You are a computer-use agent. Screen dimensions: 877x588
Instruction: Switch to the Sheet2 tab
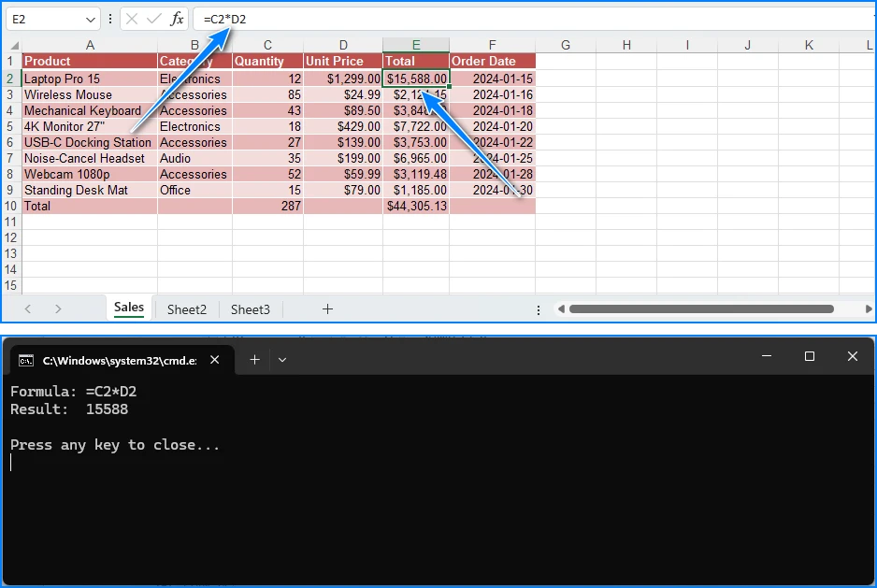pos(187,309)
